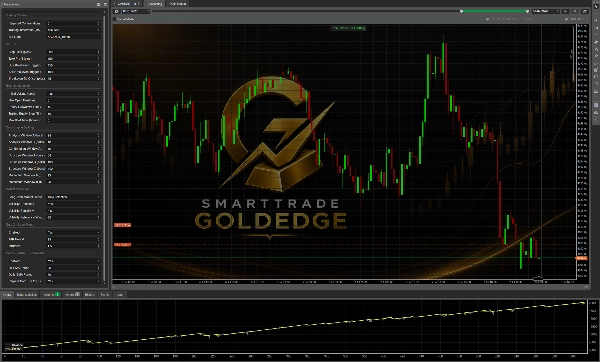The image size is (600, 362).
Task: Click the end handle of backtest date slider
Action: (527, 11)
